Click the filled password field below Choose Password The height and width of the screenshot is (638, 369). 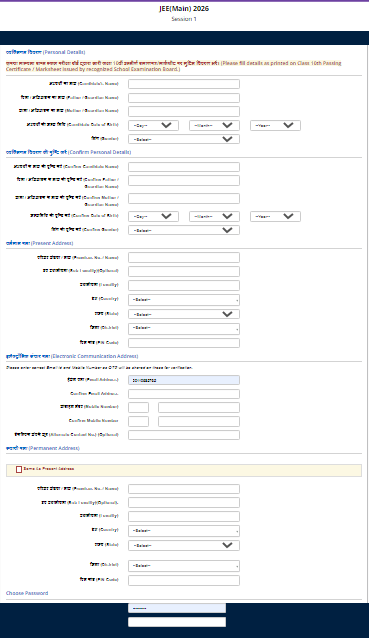click(x=177, y=608)
